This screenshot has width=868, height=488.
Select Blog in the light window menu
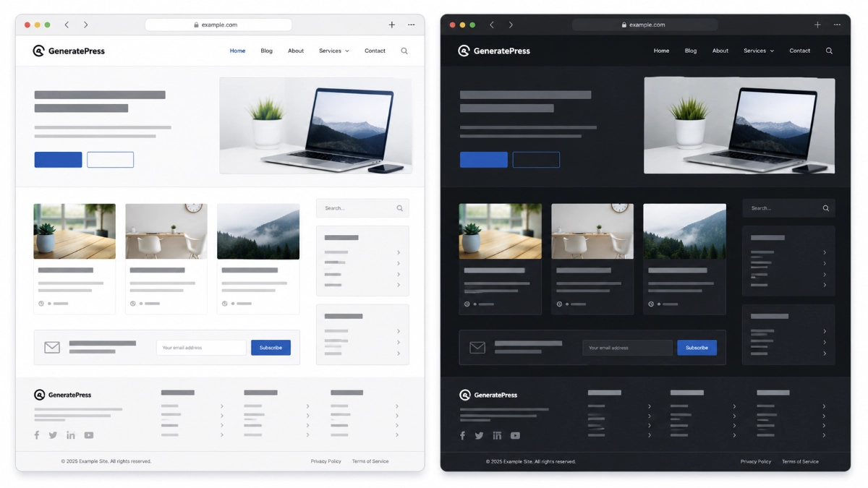[x=267, y=51]
